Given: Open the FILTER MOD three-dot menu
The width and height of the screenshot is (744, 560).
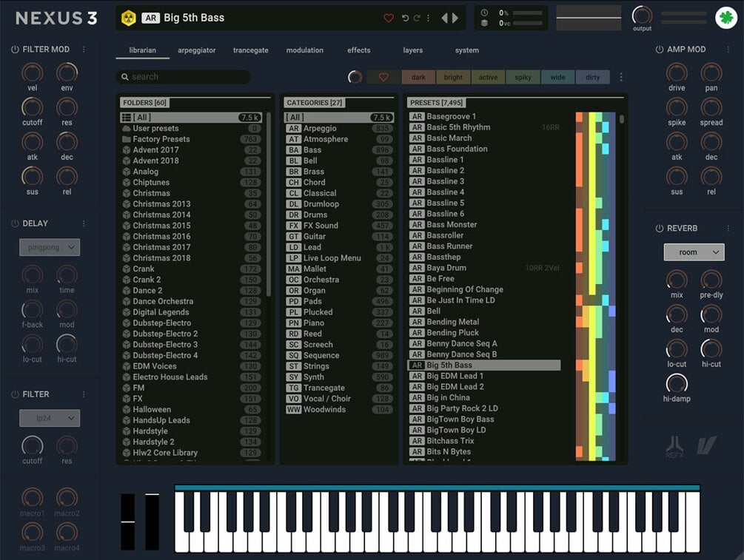Looking at the screenshot, I should [84, 50].
